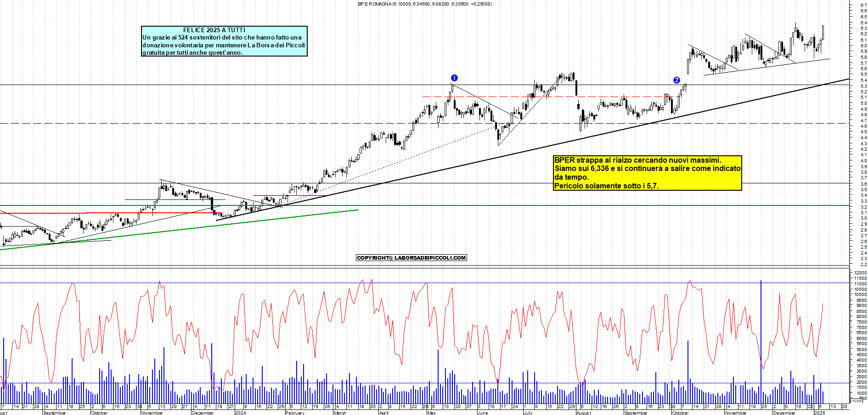Viewport: 868px width, 415px height.
Task: Click the June month label
Action: 483,413
